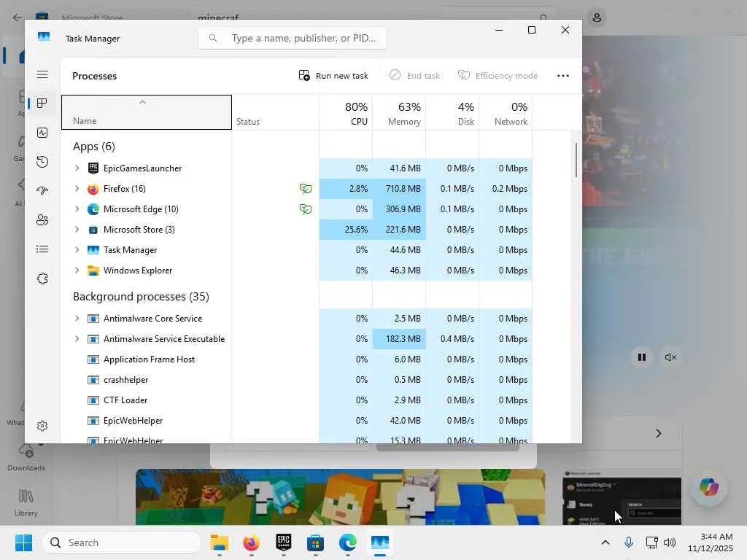
Task: Click the crashhelper process icon
Action: pyautogui.click(x=93, y=379)
